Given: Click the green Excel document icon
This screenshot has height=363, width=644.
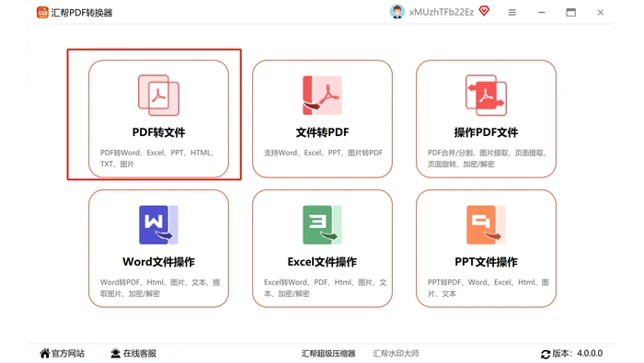Looking at the screenshot, I should click(x=322, y=225).
